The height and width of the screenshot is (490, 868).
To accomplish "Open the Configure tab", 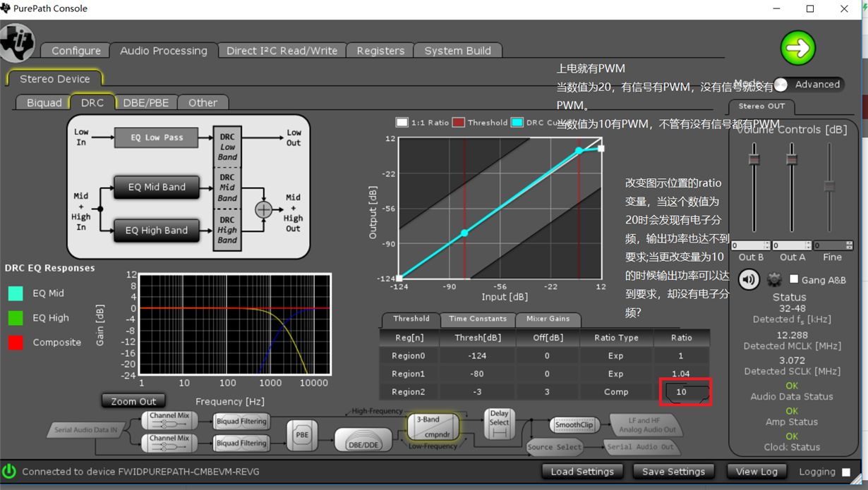I will [76, 51].
